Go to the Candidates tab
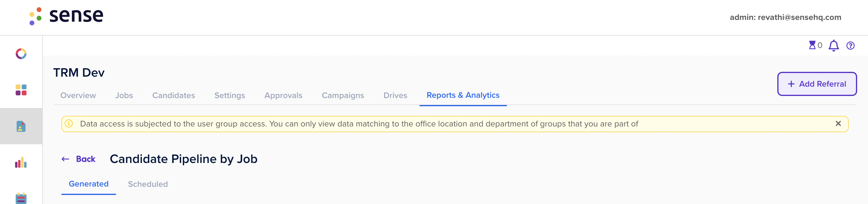This screenshot has height=204, width=868. point(174,95)
